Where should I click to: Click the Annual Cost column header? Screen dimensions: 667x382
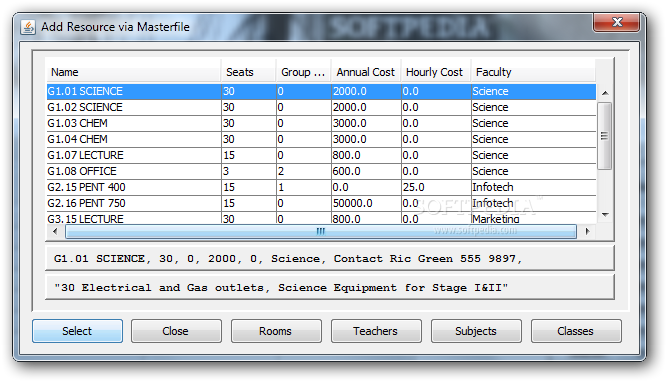366,72
